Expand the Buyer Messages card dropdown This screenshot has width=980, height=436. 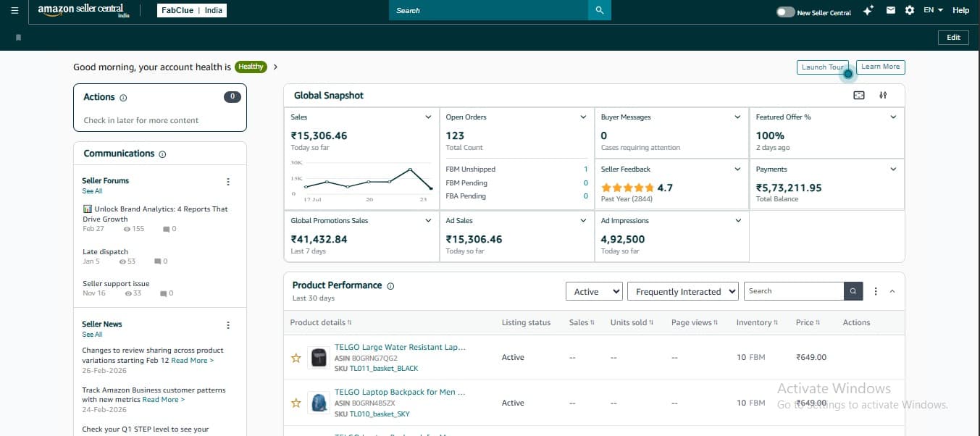pyautogui.click(x=737, y=117)
